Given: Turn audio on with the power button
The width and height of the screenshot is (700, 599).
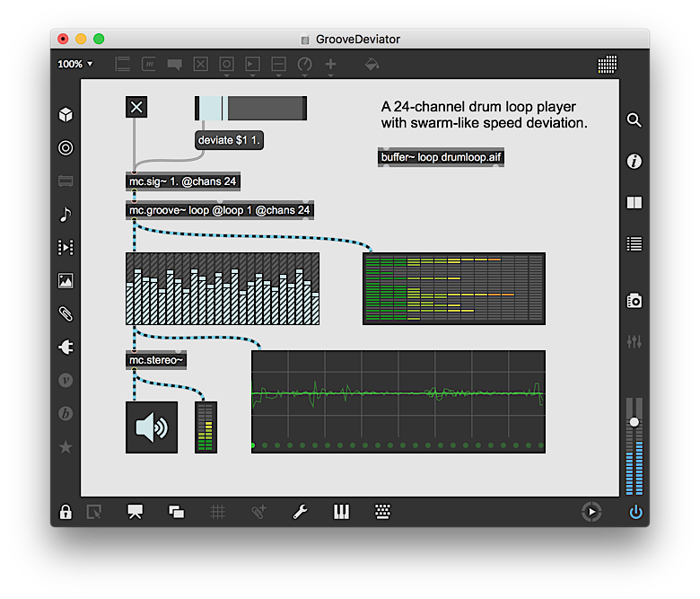Looking at the screenshot, I should (x=635, y=512).
